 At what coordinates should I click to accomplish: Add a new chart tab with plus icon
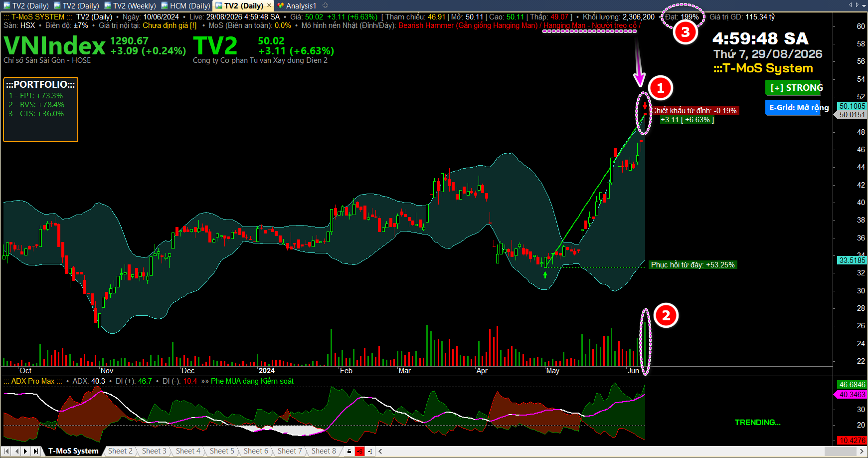coord(326,5)
